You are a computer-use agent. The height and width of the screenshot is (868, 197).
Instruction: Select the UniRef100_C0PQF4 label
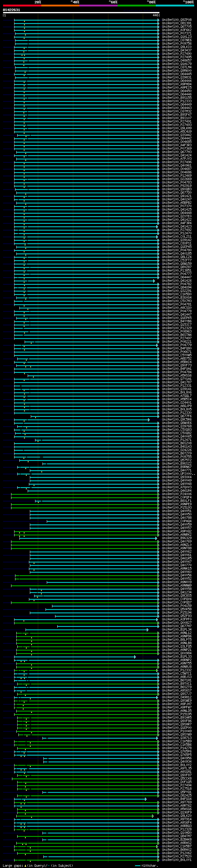click(x=176, y=497)
